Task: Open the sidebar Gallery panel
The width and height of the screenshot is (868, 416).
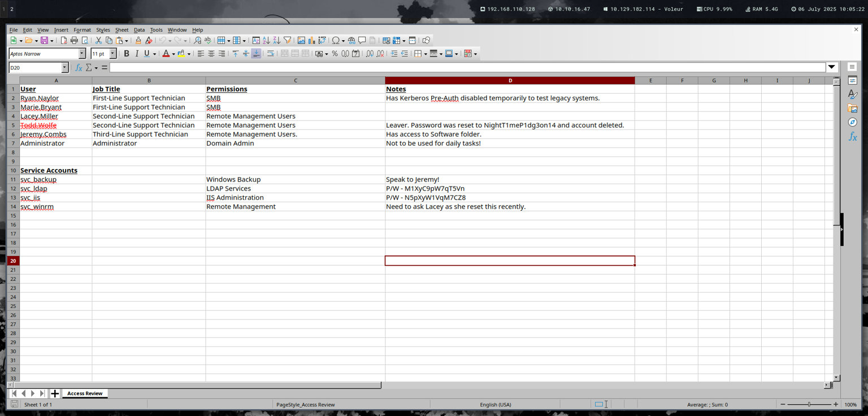Action: [x=852, y=109]
